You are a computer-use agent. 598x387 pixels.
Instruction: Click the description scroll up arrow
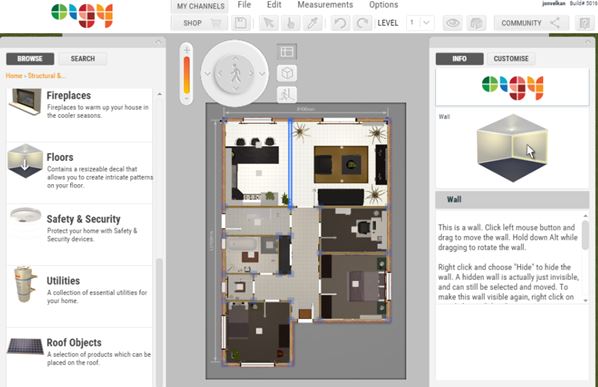tap(586, 216)
